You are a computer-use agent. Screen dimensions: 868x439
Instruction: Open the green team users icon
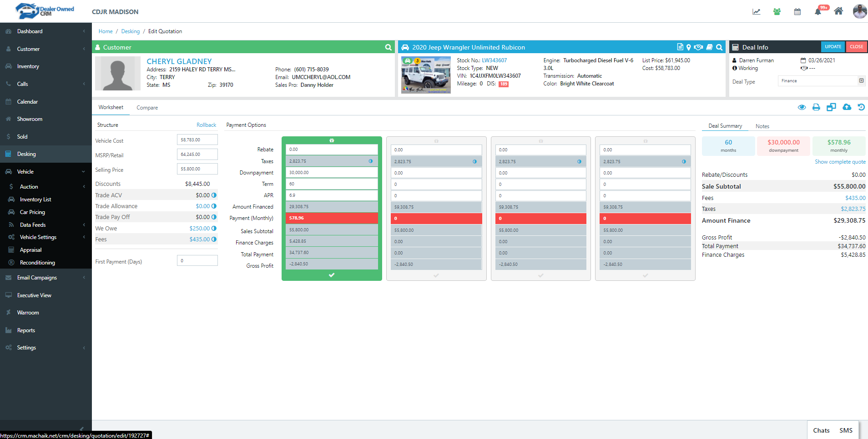(x=777, y=12)
